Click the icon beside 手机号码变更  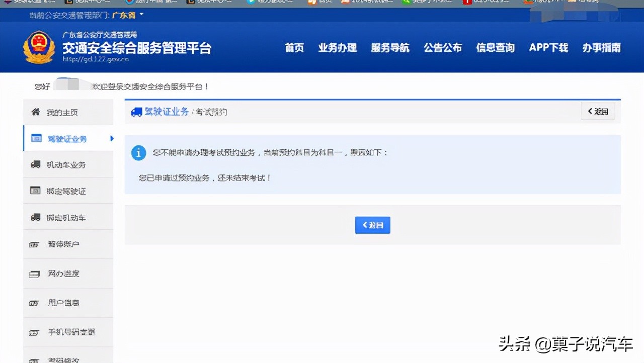click(x=34, y=332)
